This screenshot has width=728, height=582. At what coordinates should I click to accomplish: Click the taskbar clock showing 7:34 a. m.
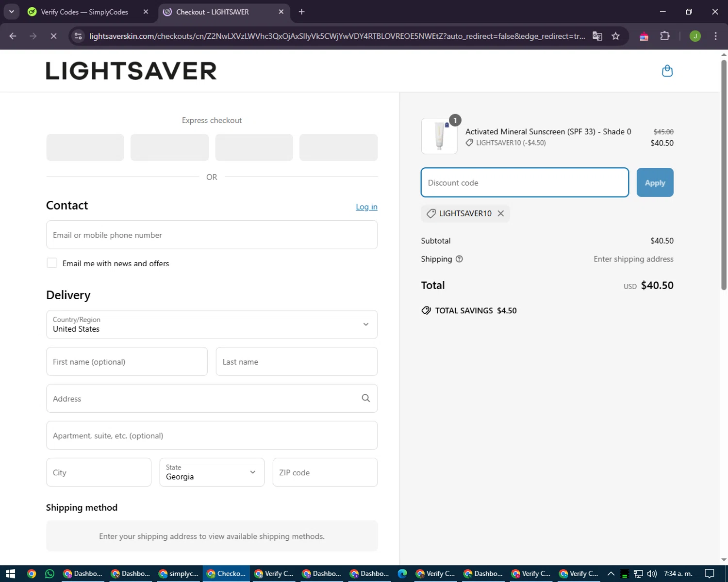[x=678, y=574]
